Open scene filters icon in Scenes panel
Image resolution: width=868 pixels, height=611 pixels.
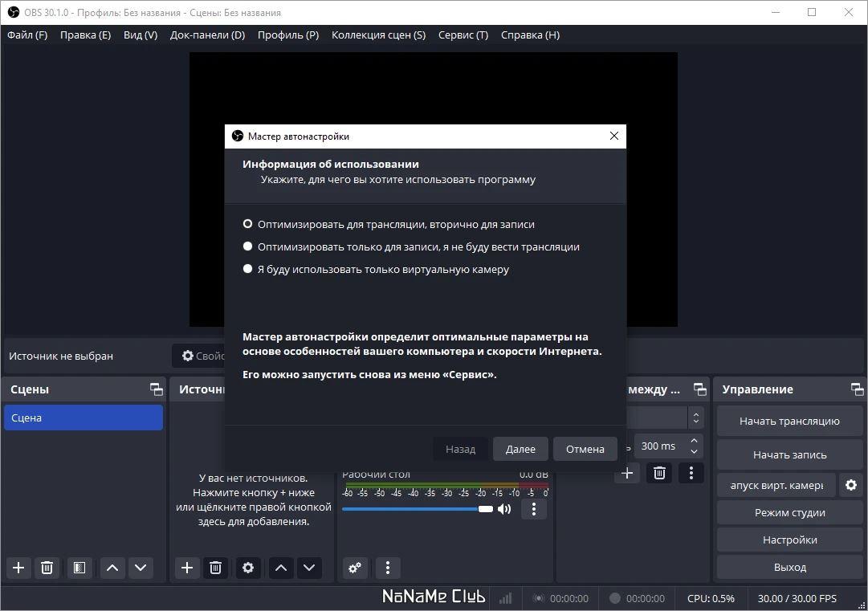pos(79,568)
